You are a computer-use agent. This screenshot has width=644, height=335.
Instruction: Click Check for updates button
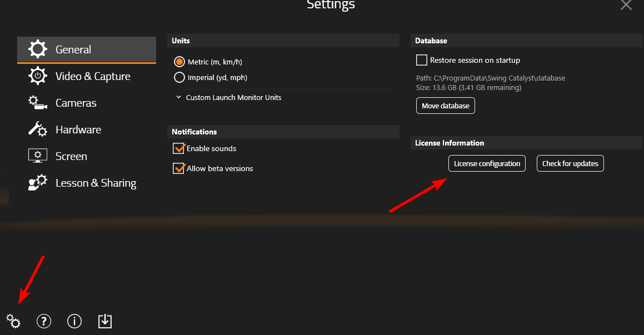[570, 163]
